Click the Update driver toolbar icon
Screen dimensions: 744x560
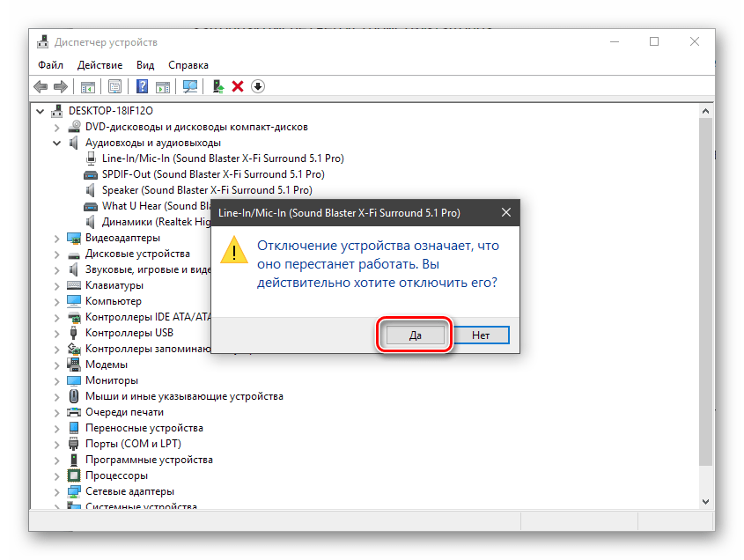coord(217,86)
